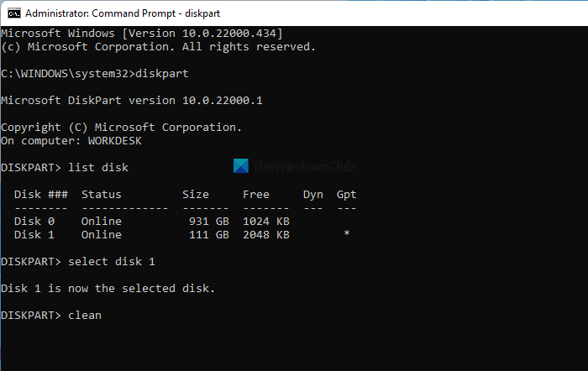This screenshot has height=371, width=588.
Task: Select the "Disk 0" label in the table
Action: tap(34, 222)
